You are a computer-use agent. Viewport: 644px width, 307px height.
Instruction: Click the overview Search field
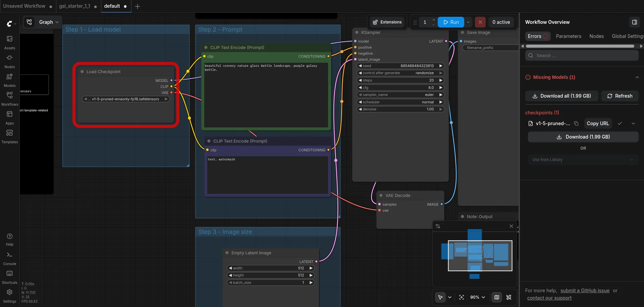coord(582,56)
